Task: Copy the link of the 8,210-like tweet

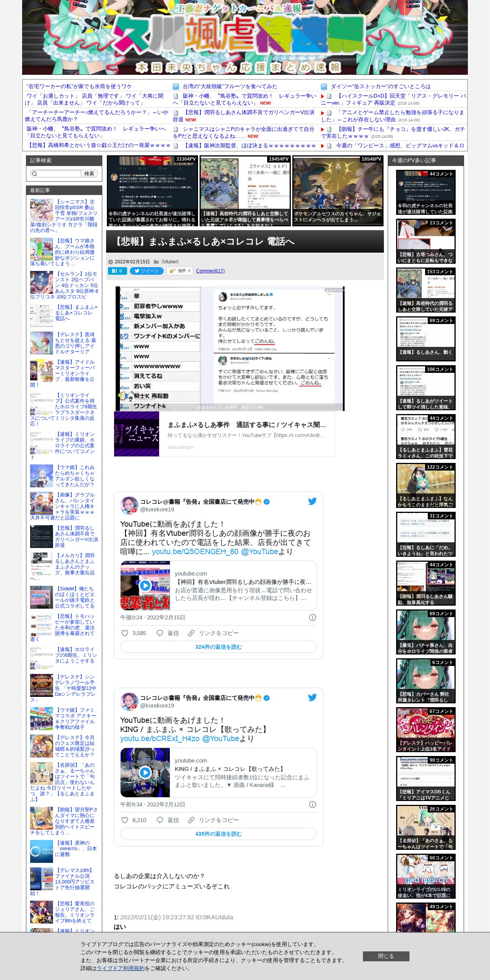Action: [x=213, y=820]
